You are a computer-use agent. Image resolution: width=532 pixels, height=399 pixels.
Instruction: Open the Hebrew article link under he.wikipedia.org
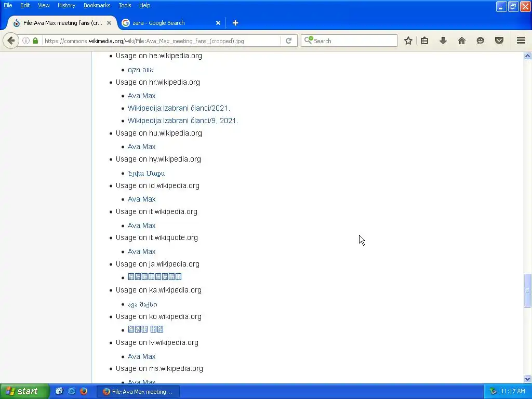point(140,70)
